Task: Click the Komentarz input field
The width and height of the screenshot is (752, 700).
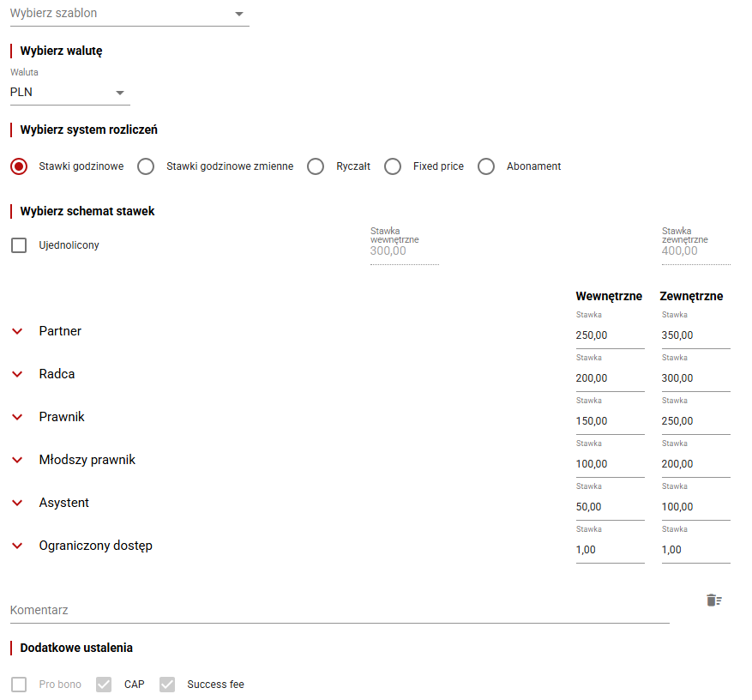Action: (x=339, y=611)
